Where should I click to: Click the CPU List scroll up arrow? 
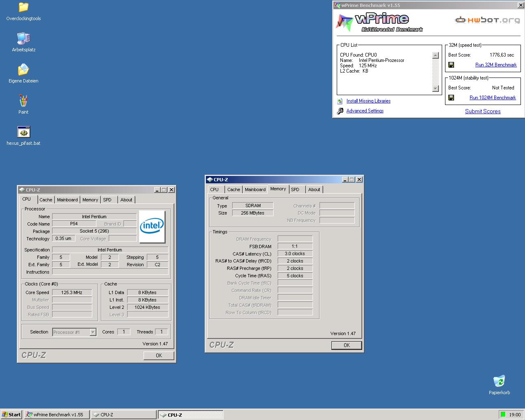pyautogui.click(x=436, y=55)
